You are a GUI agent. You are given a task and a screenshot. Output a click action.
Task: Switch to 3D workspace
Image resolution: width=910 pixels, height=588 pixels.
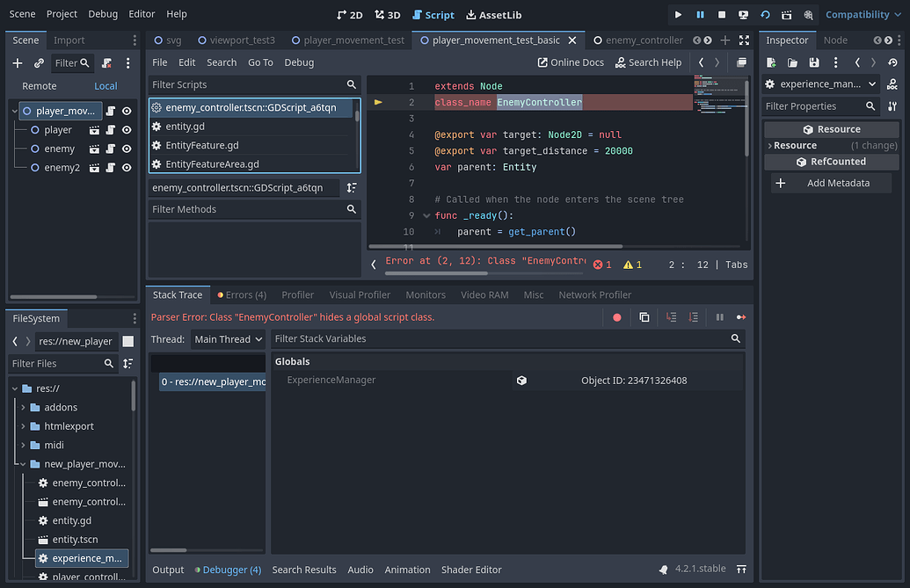(388, 14)
